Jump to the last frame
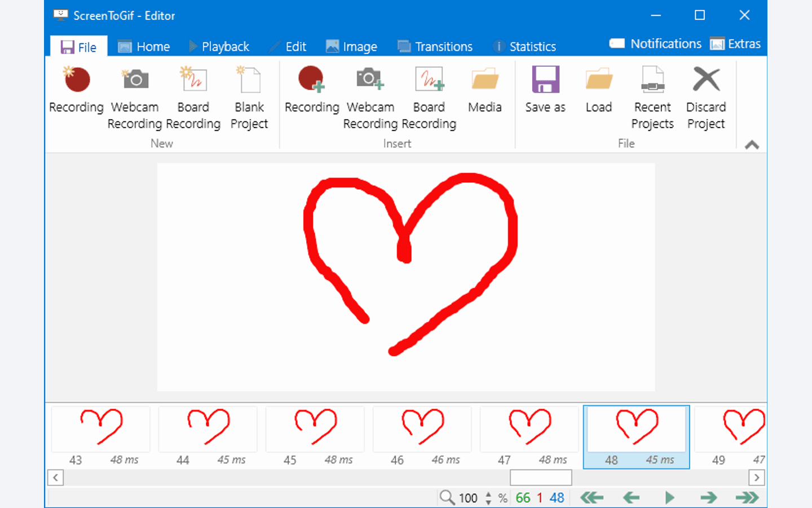 pos(748,497)
